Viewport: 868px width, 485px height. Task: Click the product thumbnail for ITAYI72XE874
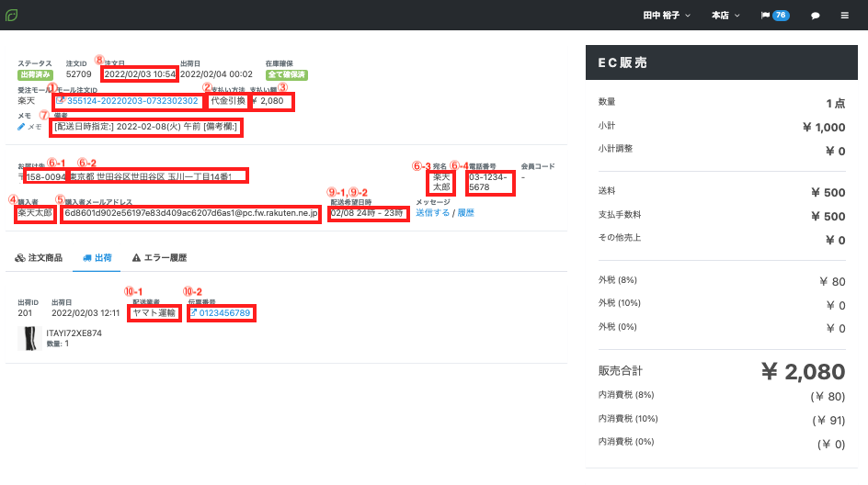click(x=29, y=338)
